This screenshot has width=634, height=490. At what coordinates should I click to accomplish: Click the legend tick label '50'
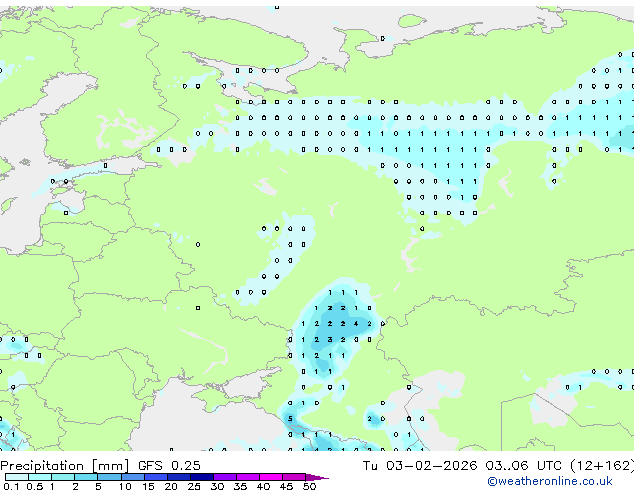point(309,486)
